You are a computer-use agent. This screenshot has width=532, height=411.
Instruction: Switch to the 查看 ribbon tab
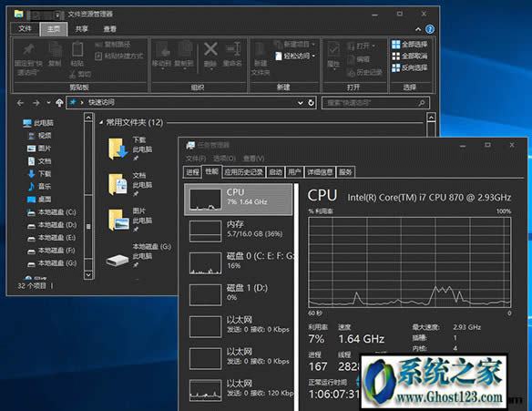(110, 29)
